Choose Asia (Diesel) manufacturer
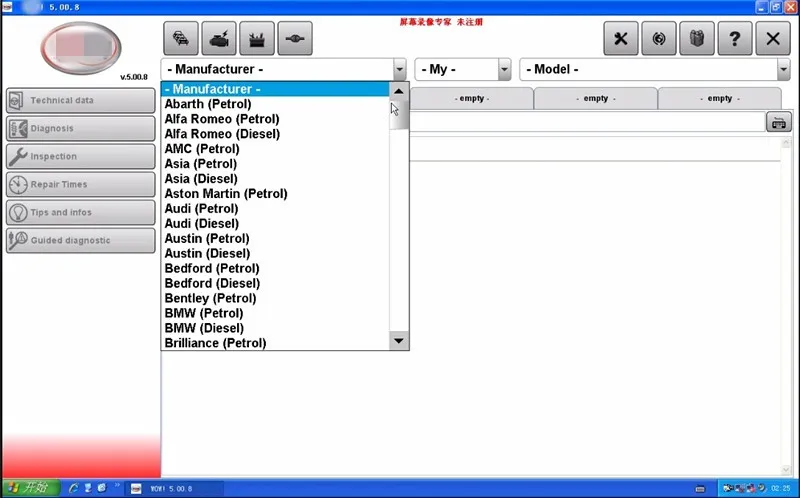The height and width of the screenshot is (498, 800). pyautogui.click(x=276, y=179)
